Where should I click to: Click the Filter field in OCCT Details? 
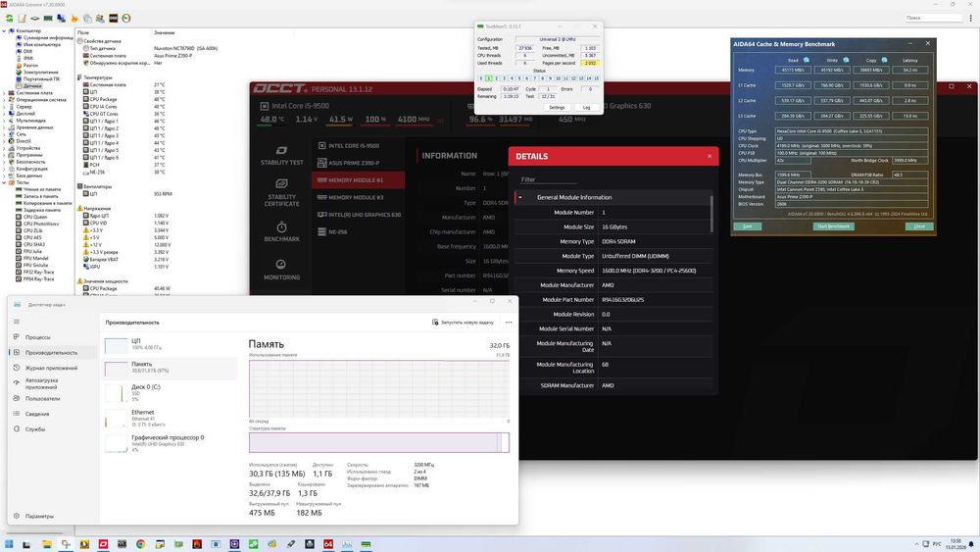point(548,179)
